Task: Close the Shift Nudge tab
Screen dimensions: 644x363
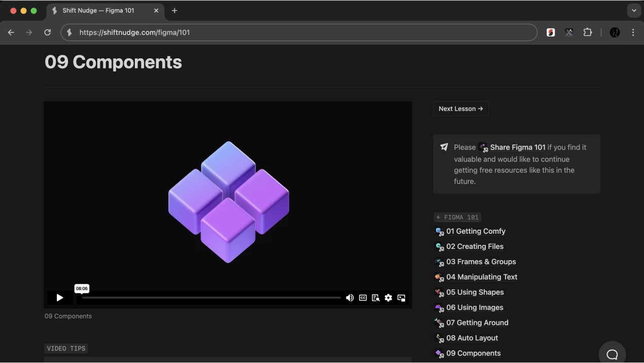Action: coord(156,11)
